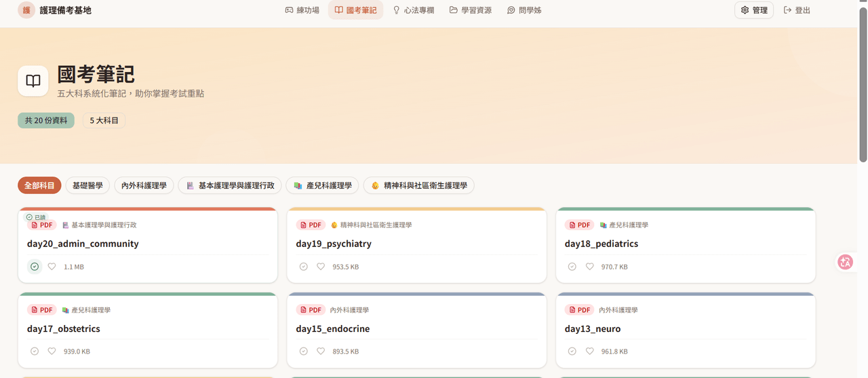Click the 管理 settings button
868x378 pixels.
pos(754,10)
